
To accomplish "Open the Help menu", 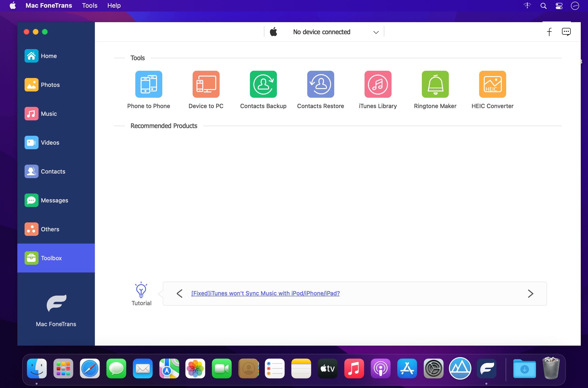I will tap(114, 6).
